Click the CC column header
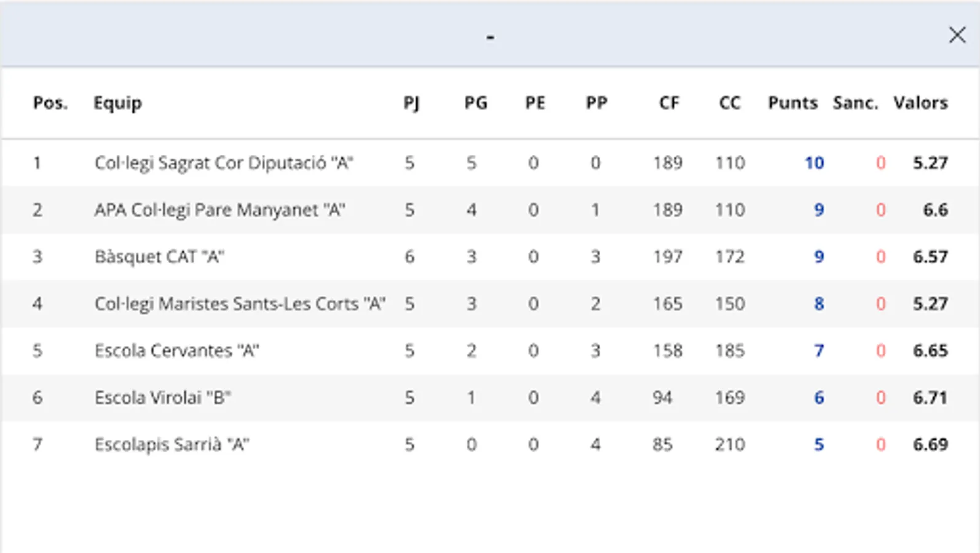 (x=729, y=103)
